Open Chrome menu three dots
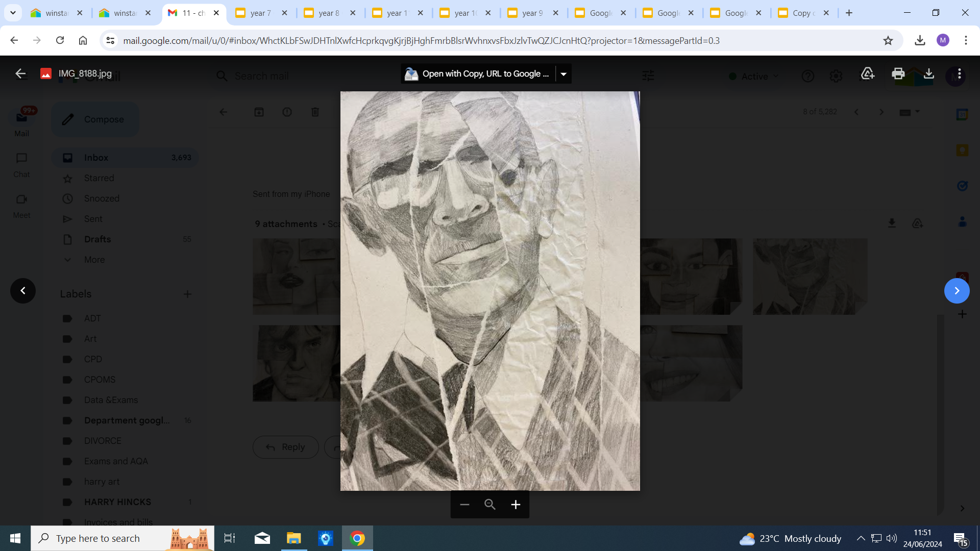This screenshot has height=551, width=980. pyautogui.click(x=966, y=40)
